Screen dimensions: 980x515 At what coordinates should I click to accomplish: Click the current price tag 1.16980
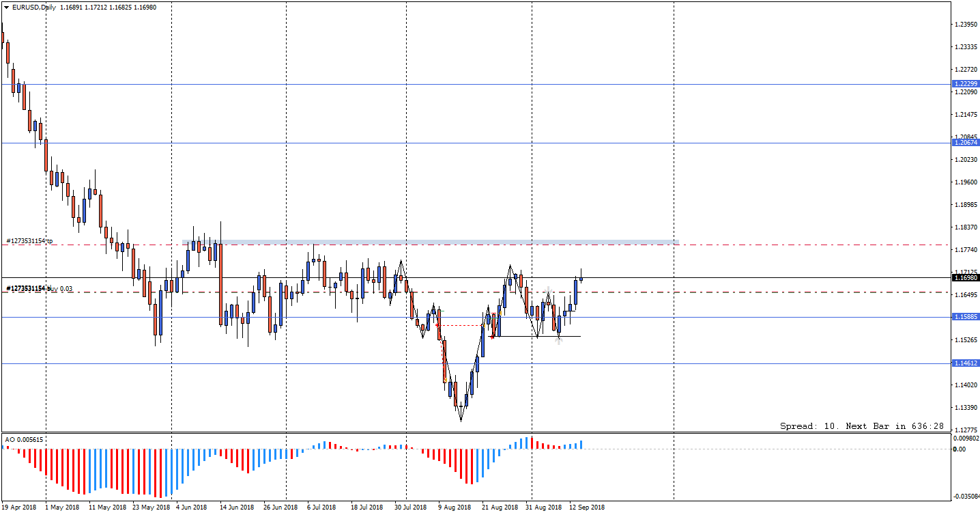coord(965,277)
